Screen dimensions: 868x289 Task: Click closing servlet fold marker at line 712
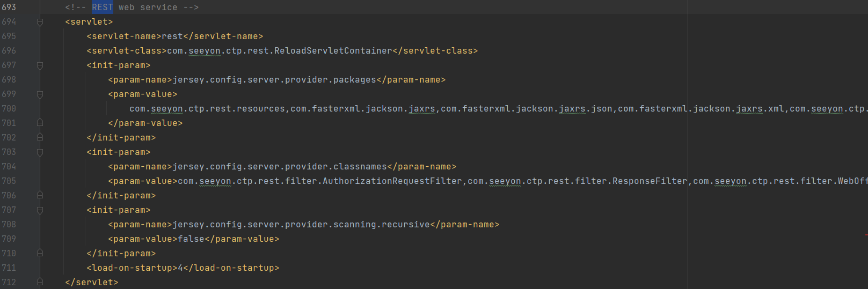coord(40,282)
